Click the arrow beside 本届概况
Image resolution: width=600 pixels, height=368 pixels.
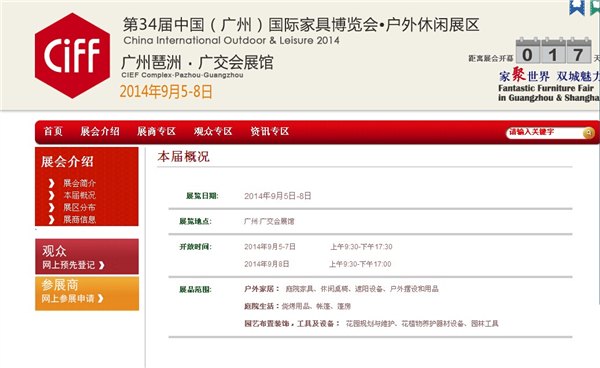coord(51,195)
